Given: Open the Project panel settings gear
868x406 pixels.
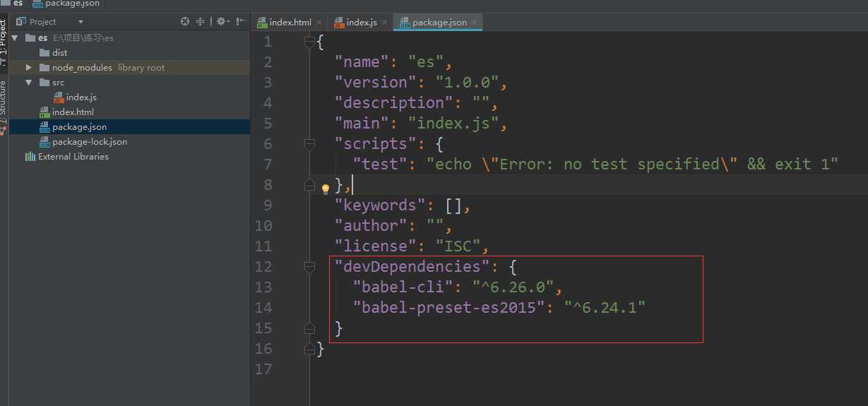Looking at the screenshot, I should [221, 22].
